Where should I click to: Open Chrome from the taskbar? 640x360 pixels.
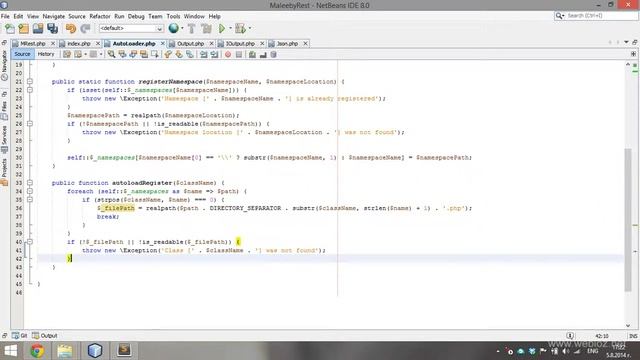tap(37, 351)
